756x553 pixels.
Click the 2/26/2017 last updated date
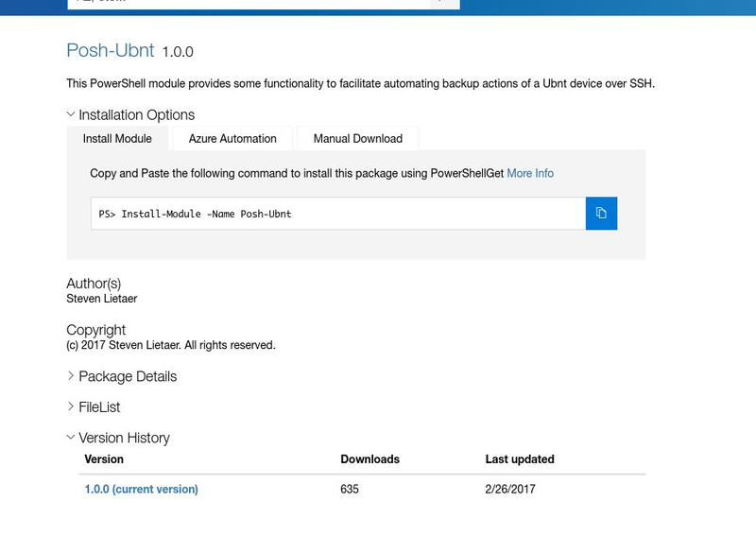pos(510,489)
